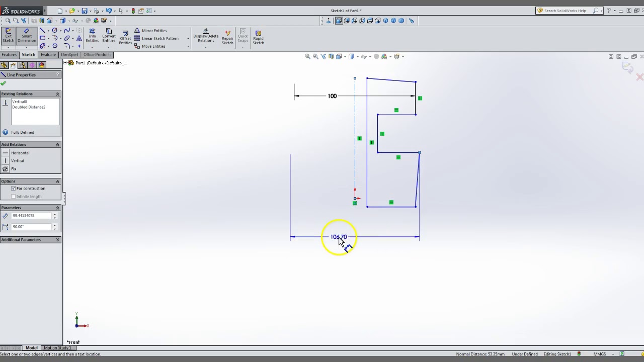The height and width of the screenshot is (362, 644).
Task: Click Mirror Entities
Action: 150,31
